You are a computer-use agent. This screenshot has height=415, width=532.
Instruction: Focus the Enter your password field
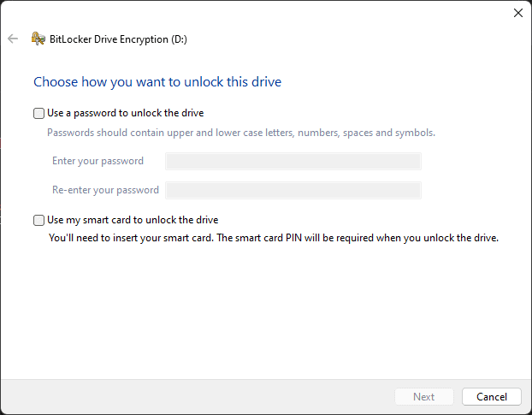tap(293, 161)
